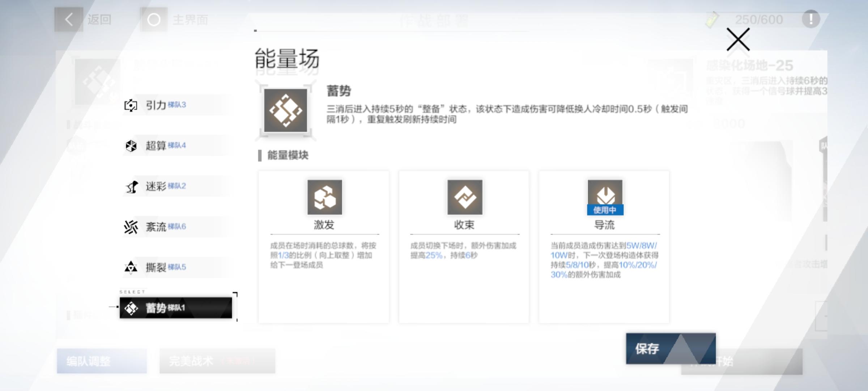Select the 激发 module icon
This screenshot has width=868, height=391.
[x=324, y=197]
